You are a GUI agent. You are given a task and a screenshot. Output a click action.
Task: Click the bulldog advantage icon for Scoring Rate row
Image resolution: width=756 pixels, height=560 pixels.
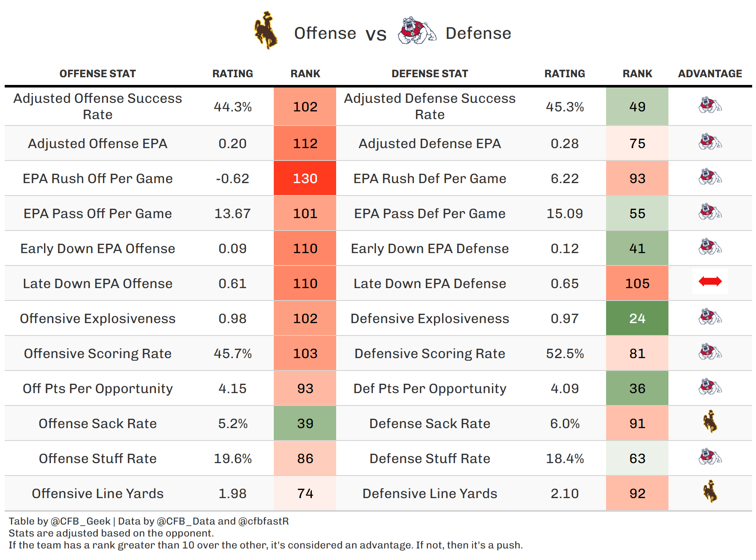pos(710,352)
